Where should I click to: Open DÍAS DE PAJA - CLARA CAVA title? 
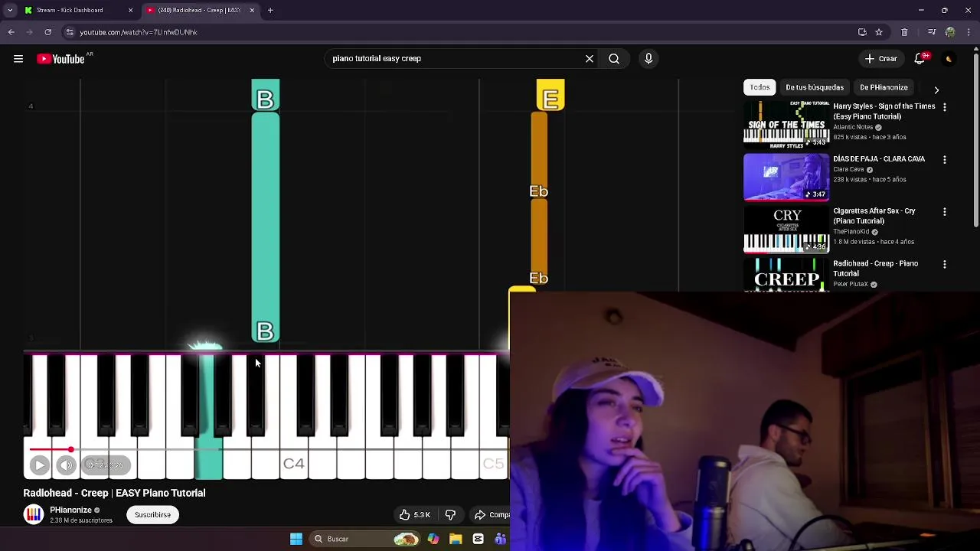tap(879, 158)
